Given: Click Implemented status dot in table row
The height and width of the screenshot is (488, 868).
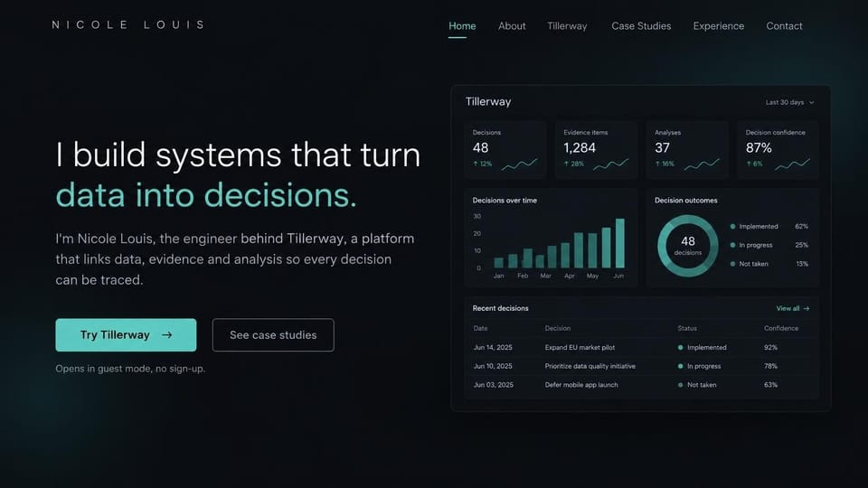Looking at the screenshot, I should click(680, 347).
